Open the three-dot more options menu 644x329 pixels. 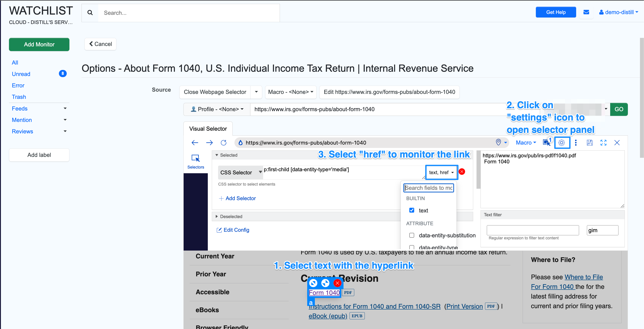[576, 143]
